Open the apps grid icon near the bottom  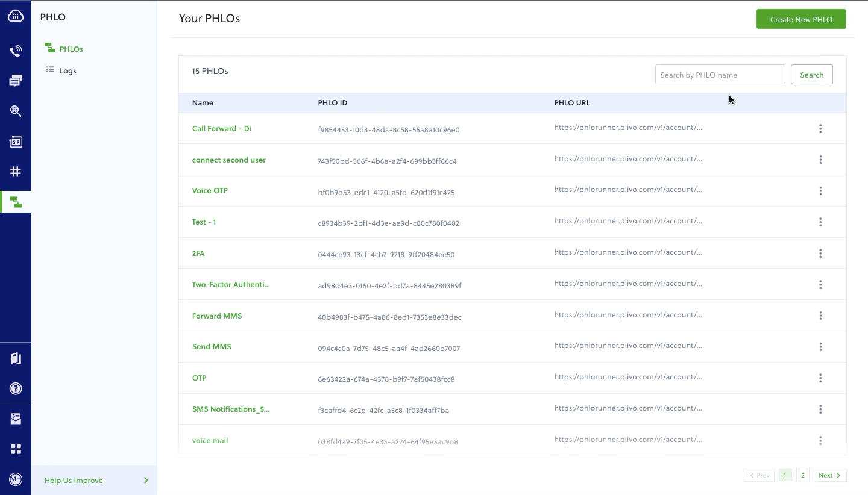[16, 449]
